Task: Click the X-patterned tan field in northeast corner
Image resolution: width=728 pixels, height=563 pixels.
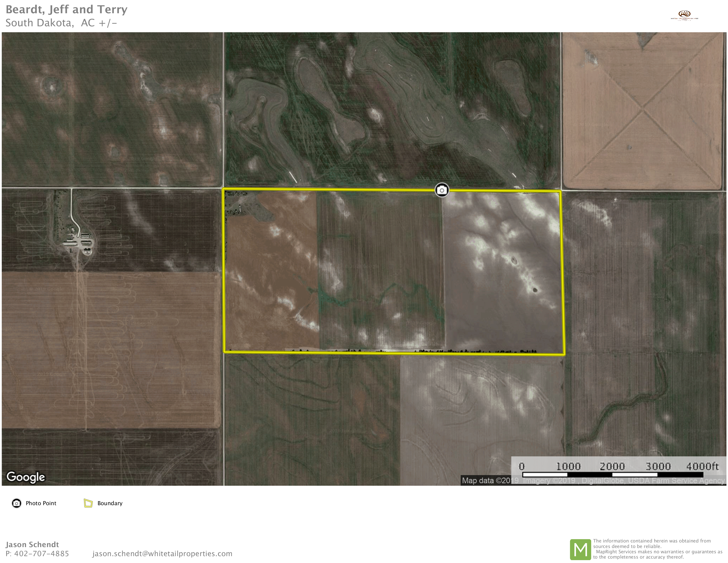Action: click(x=643, y=110)
